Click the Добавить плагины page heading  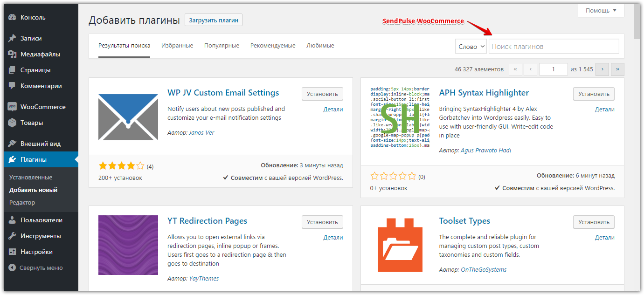[134, 20]
